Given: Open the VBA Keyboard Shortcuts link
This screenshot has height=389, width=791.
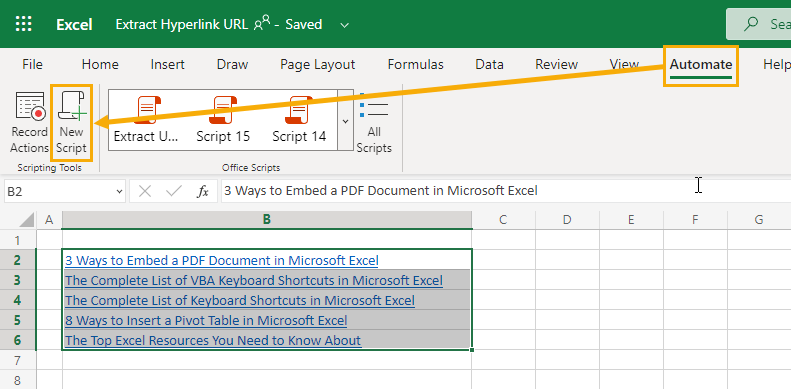Looking at the screenshot, I should point(254,281).
